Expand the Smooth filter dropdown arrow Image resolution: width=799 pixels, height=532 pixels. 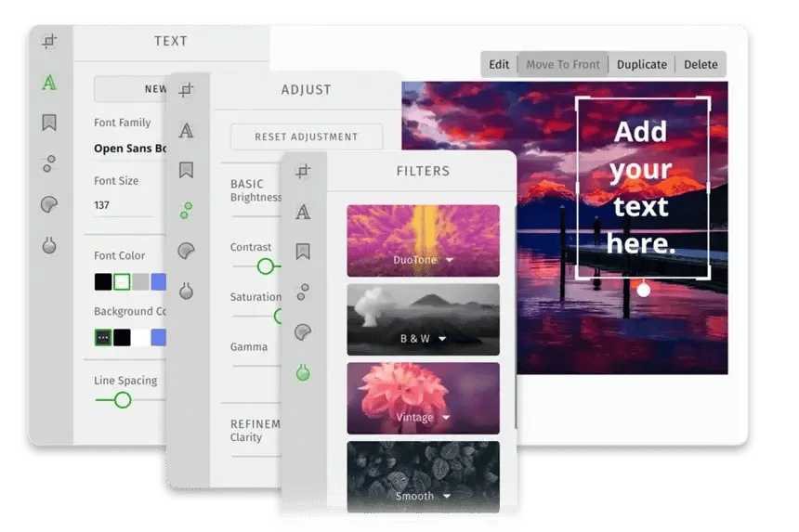[x=447, y=496]
